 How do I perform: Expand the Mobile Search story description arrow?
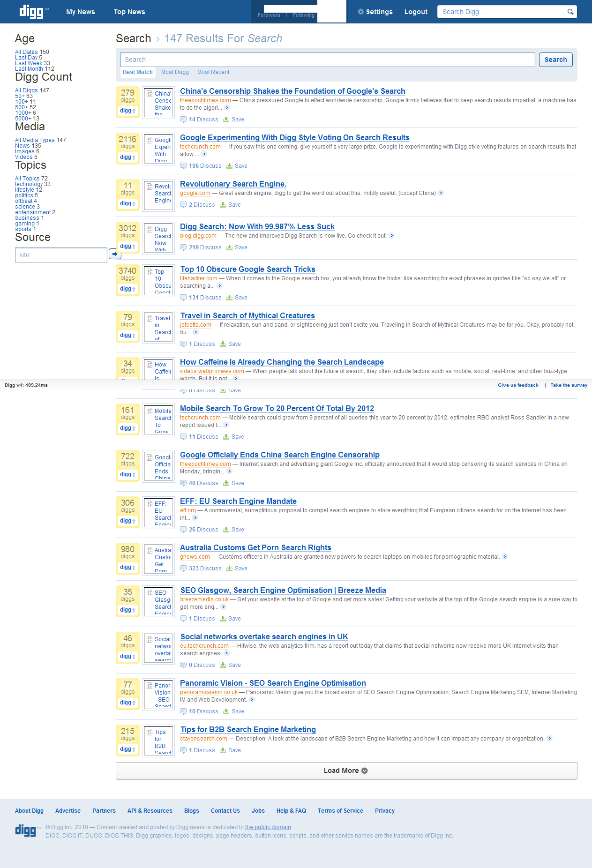pos(226,425)
